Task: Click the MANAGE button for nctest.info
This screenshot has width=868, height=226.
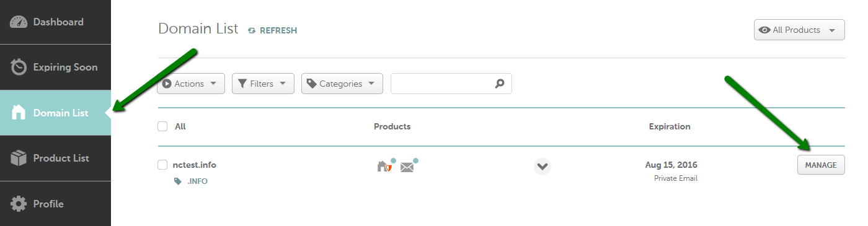Action: [x=821, y=165]
